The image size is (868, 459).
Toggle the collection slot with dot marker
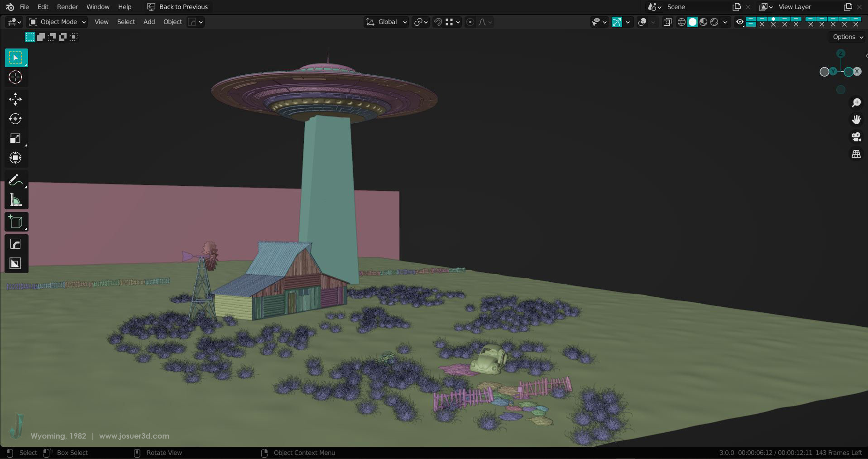tap(773, 19)
